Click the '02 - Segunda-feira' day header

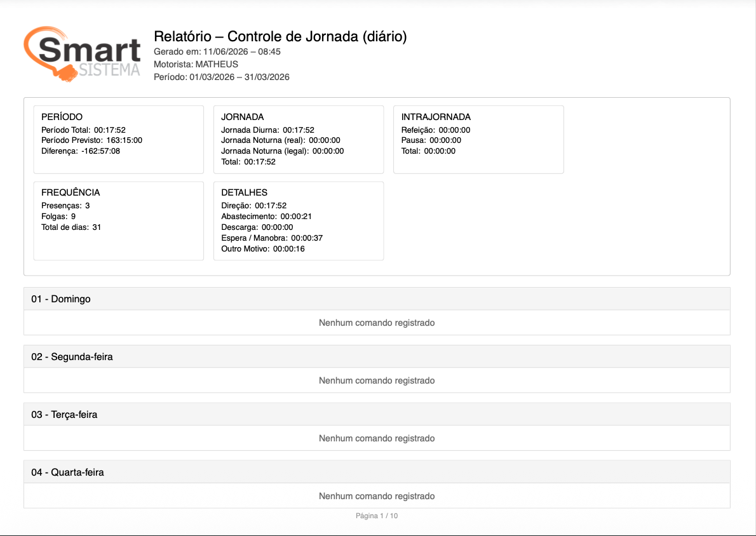coord(377,357)
